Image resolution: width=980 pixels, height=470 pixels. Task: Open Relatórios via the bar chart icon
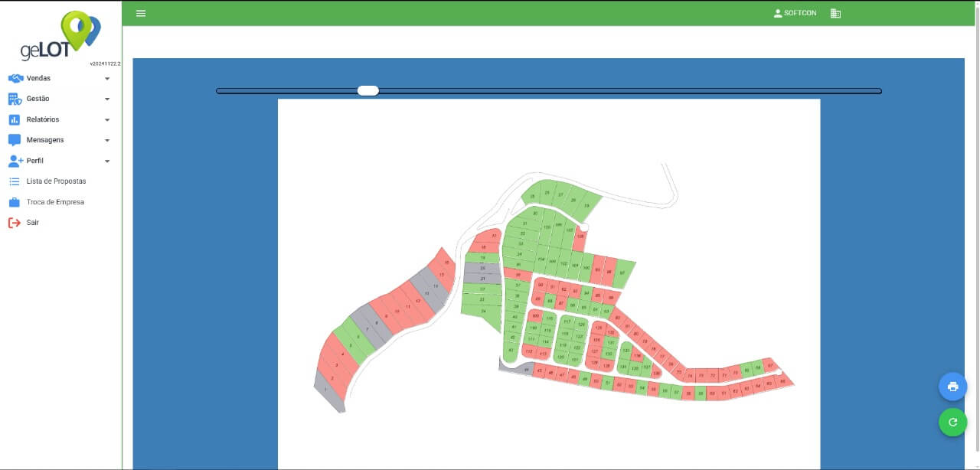pos(14,119)
